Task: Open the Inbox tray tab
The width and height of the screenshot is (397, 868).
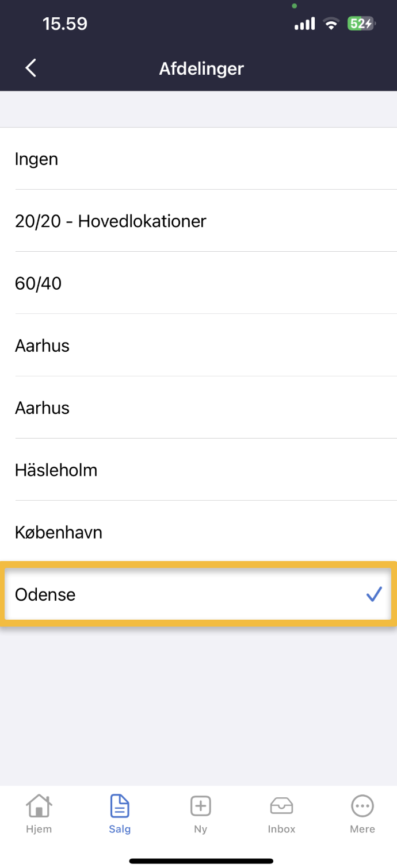Action: [x=281, y=813]
